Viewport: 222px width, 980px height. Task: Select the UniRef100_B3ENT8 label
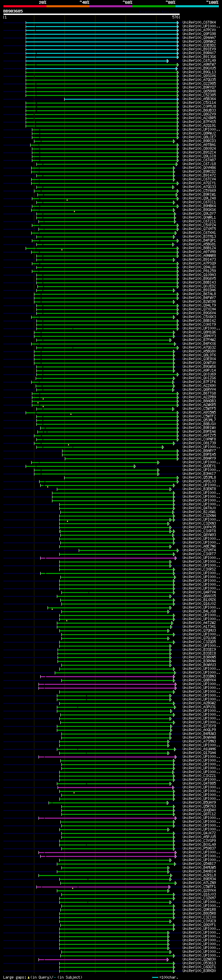[x=199, y=489]
